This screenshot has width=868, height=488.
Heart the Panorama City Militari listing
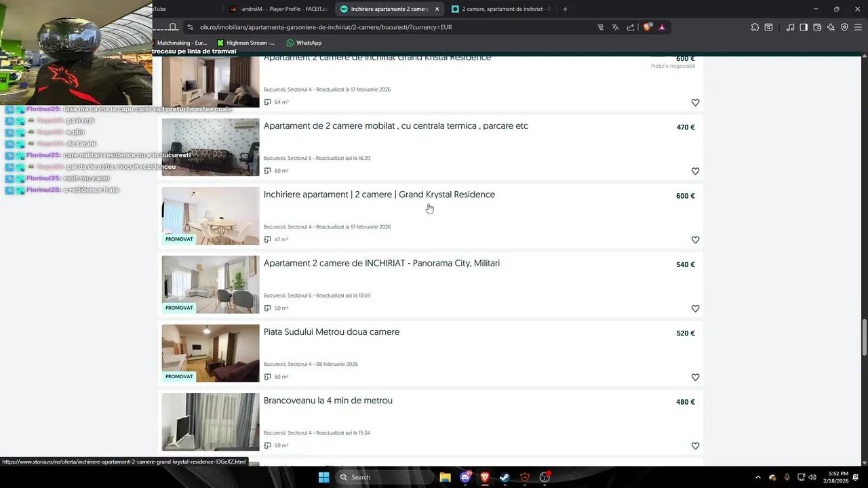(x=695, y=308)
